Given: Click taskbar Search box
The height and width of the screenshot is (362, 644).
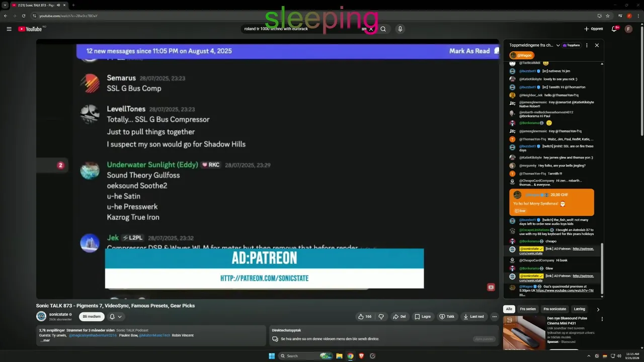Looking at the screenshot, I should [305, 356].
